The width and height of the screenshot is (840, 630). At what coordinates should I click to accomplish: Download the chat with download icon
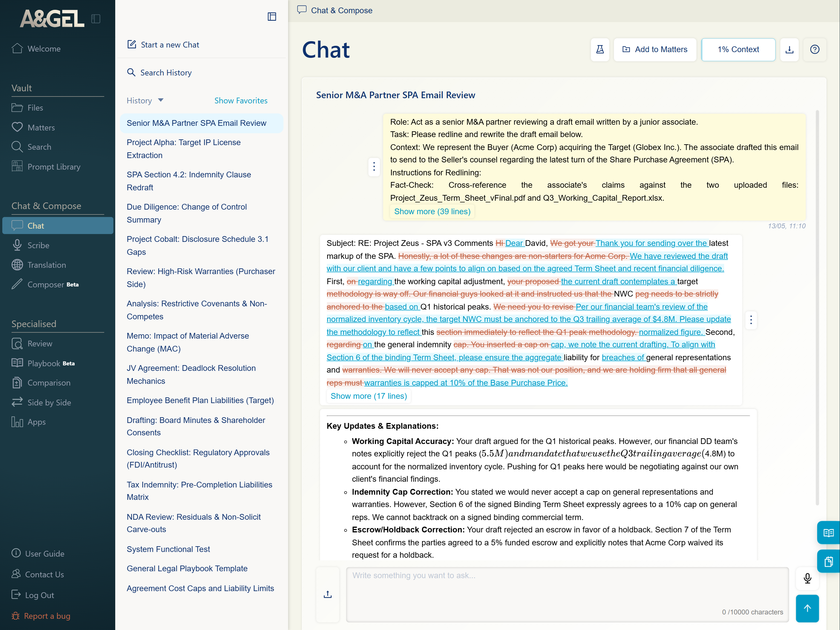(x=790, y=49)
